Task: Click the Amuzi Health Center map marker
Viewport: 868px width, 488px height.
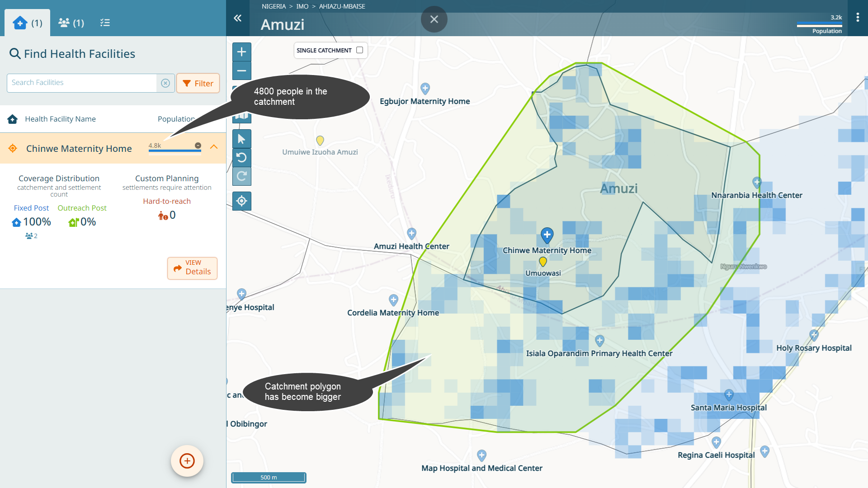Action: (x=411, y=233)
